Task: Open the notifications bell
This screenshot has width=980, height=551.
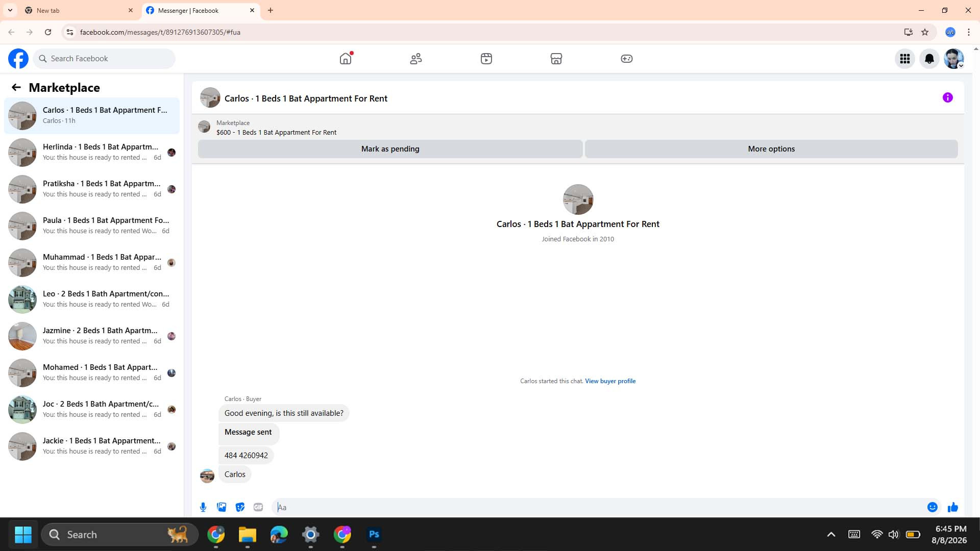Action: click(929, 59)
